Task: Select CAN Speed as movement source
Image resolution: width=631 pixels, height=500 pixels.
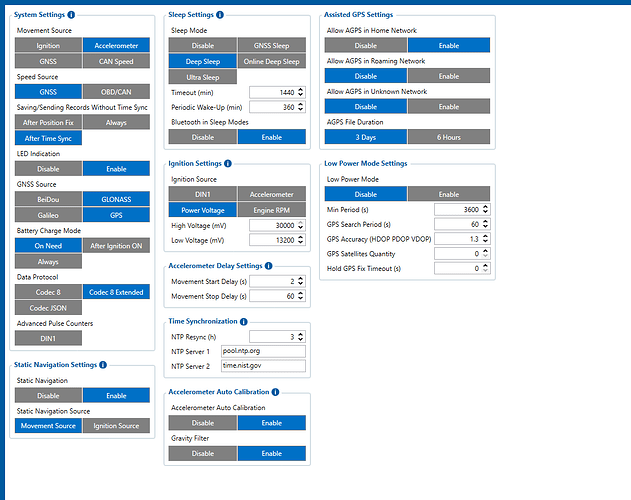Action: (x=115, y=61)
